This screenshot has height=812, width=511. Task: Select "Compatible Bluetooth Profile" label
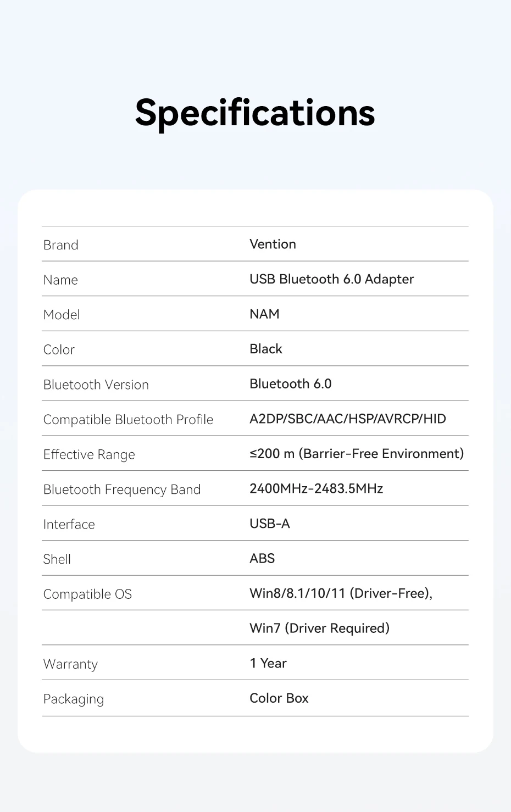pyautogui.click(x=129, y=419)
